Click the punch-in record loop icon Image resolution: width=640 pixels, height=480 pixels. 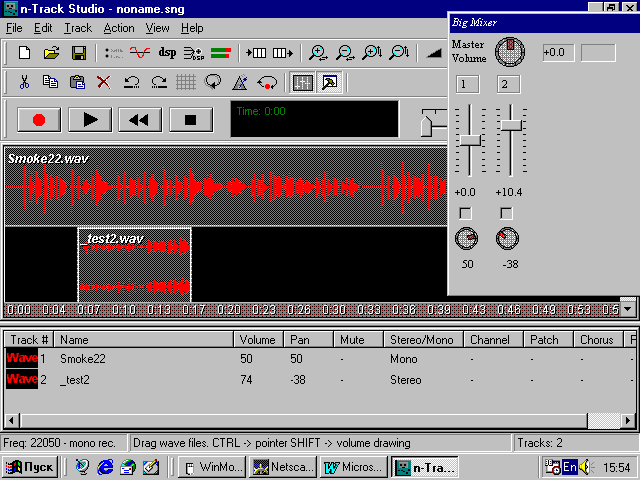click(267, 82)
